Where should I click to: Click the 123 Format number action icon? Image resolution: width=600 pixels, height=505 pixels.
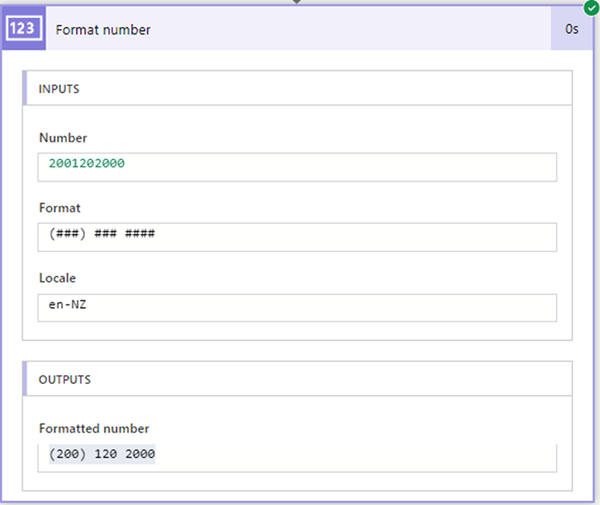click(27, 29)
